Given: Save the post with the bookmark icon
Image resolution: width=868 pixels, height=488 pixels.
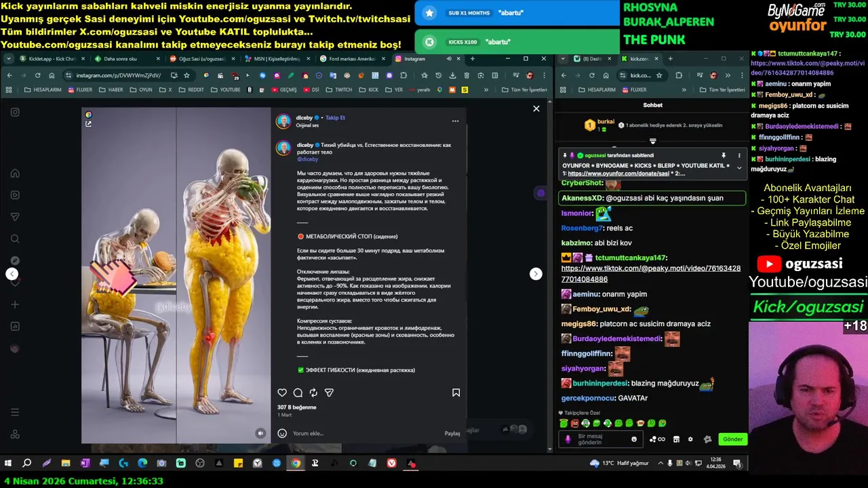Looking at the screenshot, I should (456, 392).
